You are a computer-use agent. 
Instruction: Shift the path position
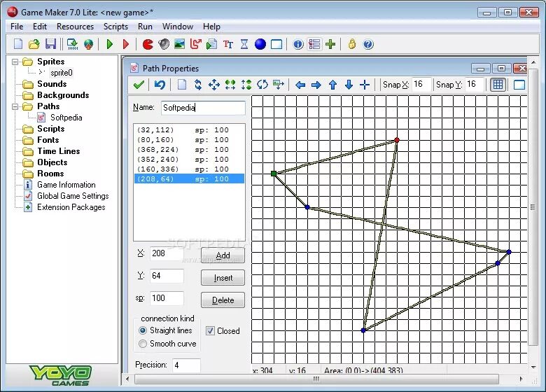pos(214,85)
